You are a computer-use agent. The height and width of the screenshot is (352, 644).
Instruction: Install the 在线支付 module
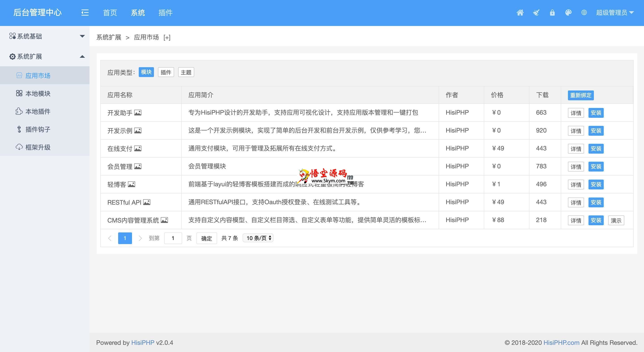coord(596,149)
